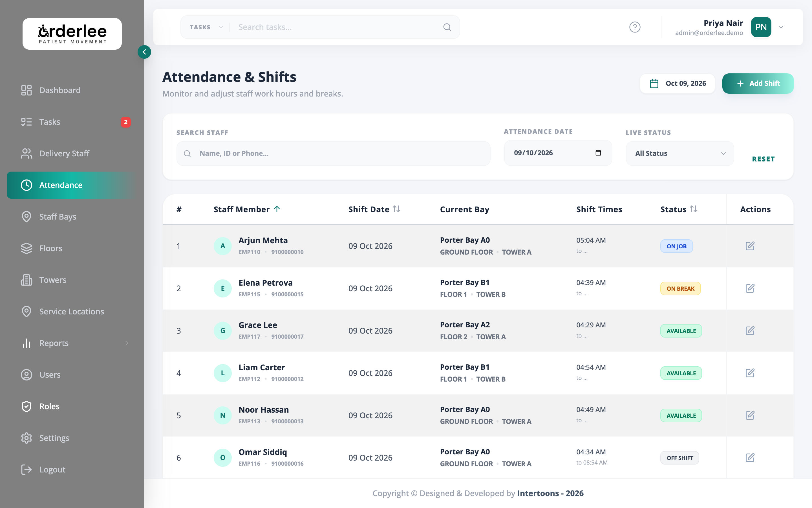Screen dimensions: 812x508
Task: Click the PN user avatar
Action: (x=761, y=27)
